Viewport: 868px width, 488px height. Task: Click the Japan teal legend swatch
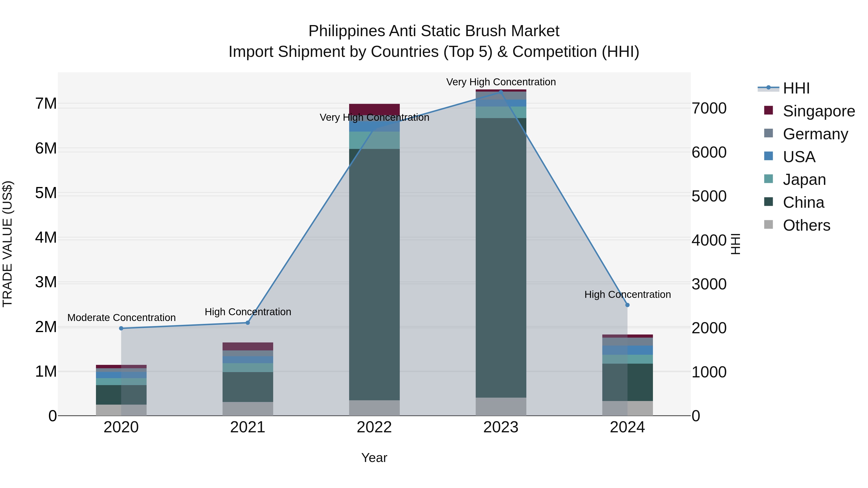coord(769,179)
